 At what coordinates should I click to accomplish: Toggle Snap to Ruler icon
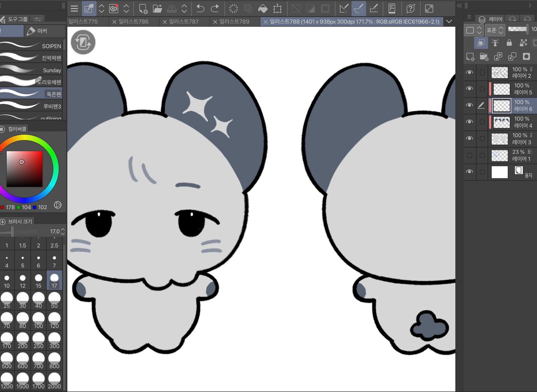pyautogui.click(x=344, y=8)
